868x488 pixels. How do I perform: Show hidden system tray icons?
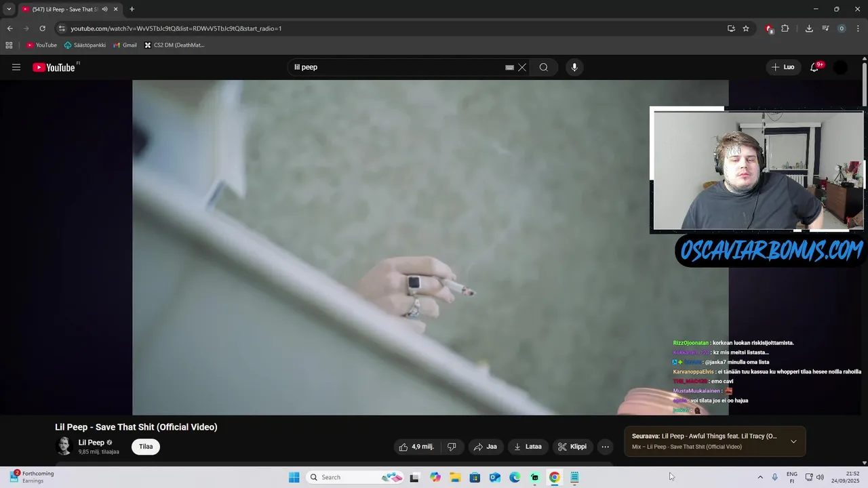pos(760,477)
